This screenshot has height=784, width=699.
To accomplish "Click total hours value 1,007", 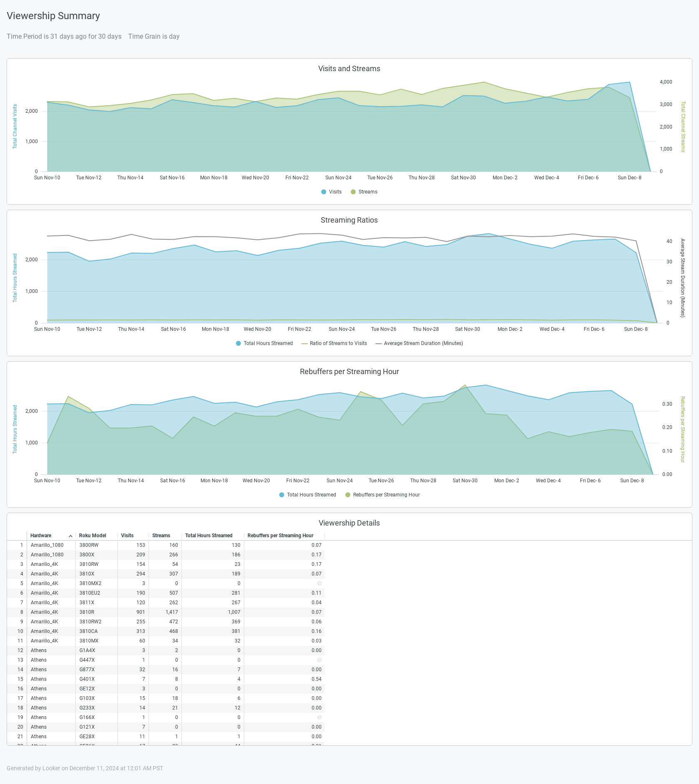I will (x=234, y=612).
